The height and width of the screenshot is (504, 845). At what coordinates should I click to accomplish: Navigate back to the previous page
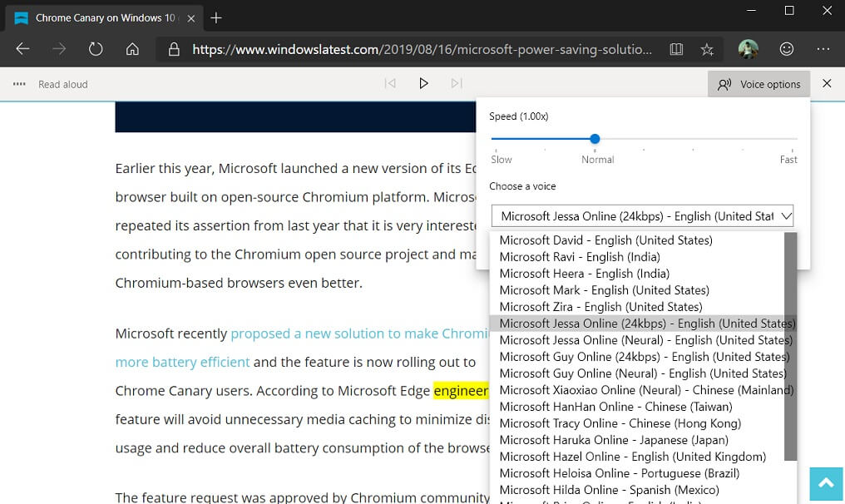point(22,49)
